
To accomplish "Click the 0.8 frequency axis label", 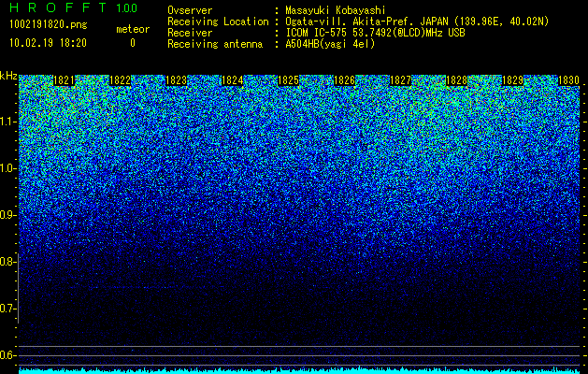I will (7, 262).
